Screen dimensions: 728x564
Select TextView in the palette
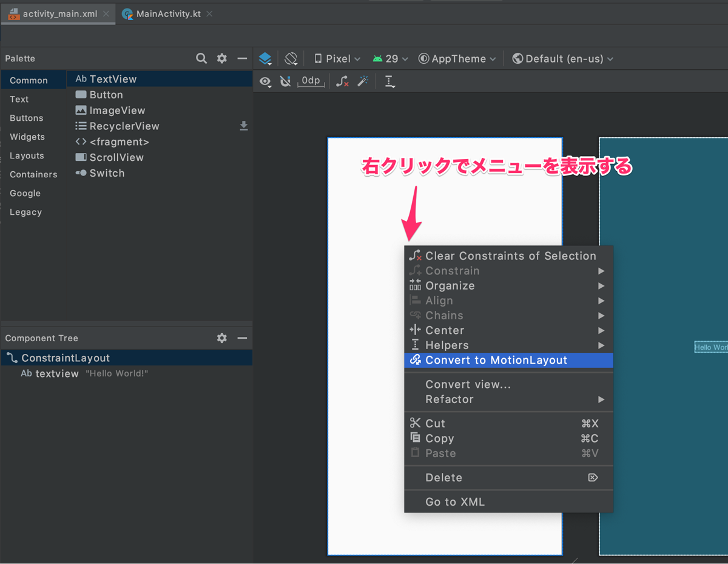[x=160, y=79]
